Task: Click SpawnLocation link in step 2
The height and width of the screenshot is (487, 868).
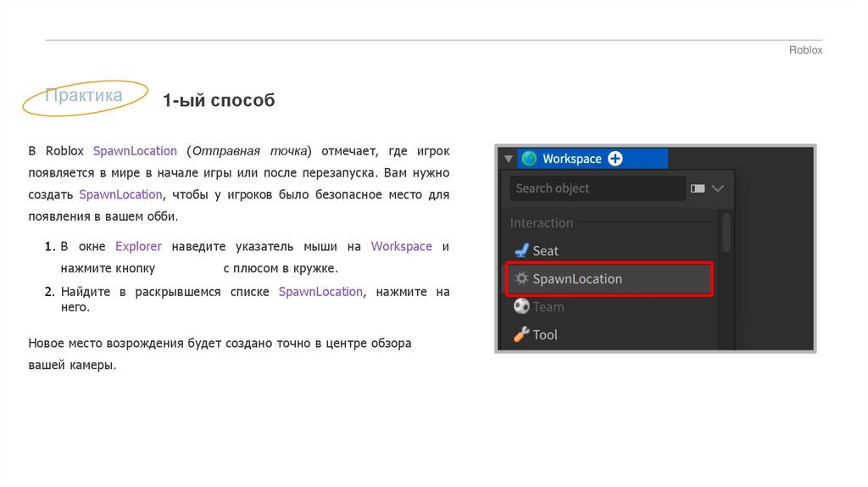Action: (x=320, y=291)
